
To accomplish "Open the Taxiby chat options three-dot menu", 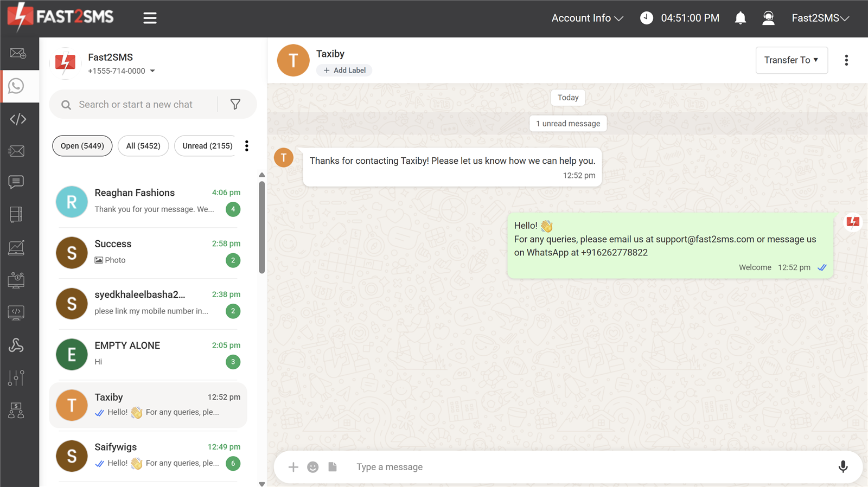I will coord(846,60).
